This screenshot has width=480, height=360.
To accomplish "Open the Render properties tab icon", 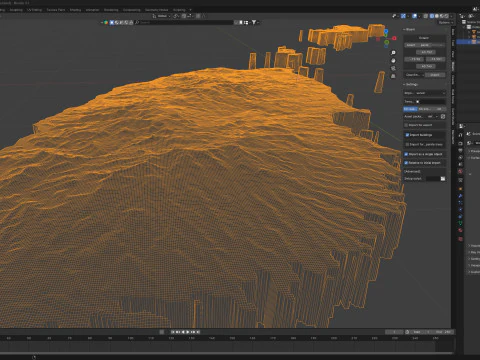I will click(x=460, y=143).
